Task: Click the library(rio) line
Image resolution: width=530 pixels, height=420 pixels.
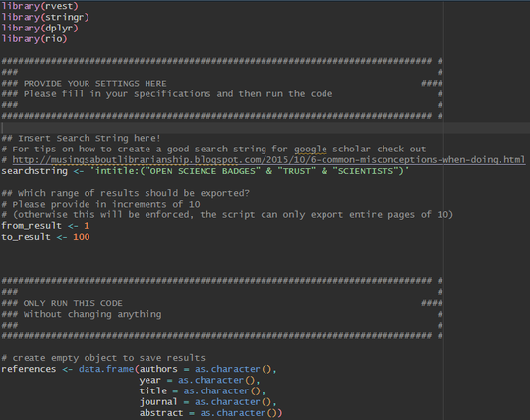Action: pyautogui.click(x=34, y=39)
